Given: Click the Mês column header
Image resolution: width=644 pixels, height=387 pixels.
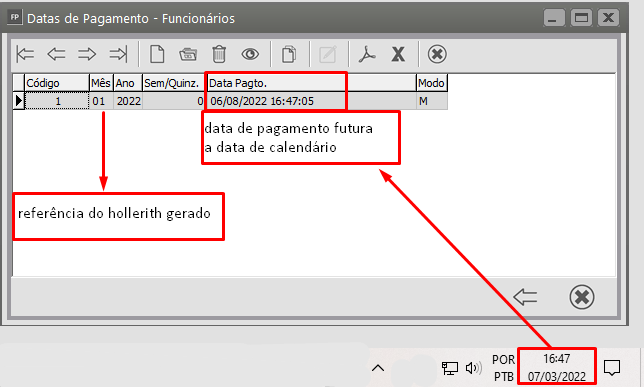Looking at the screenshot, I should pyautogui.click(x=101, y=83).
